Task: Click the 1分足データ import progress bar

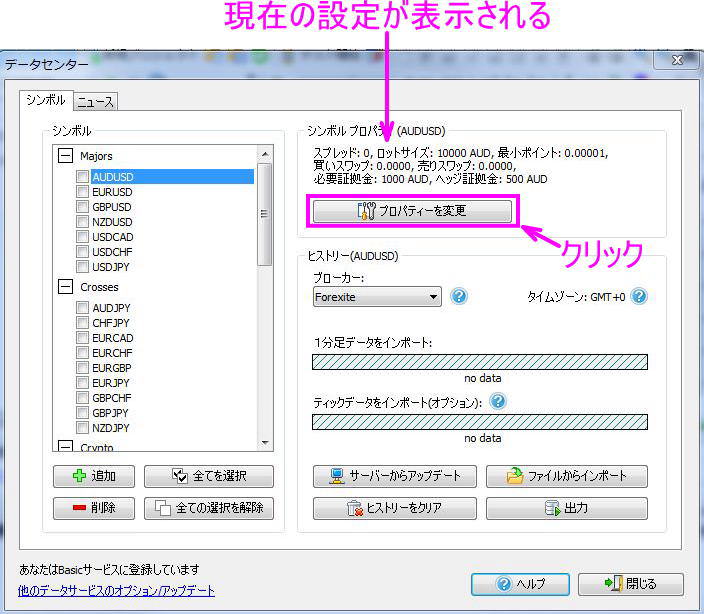Action: 480,362
